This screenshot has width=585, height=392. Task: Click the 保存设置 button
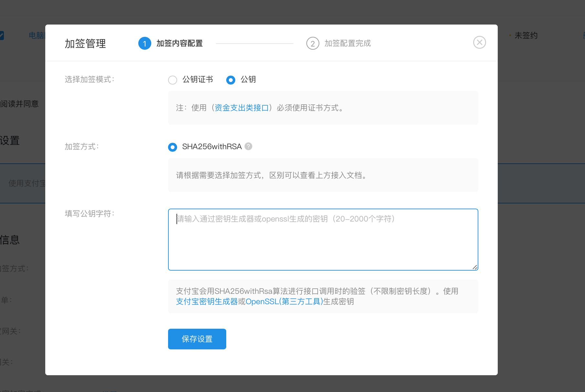coord(197,339)
